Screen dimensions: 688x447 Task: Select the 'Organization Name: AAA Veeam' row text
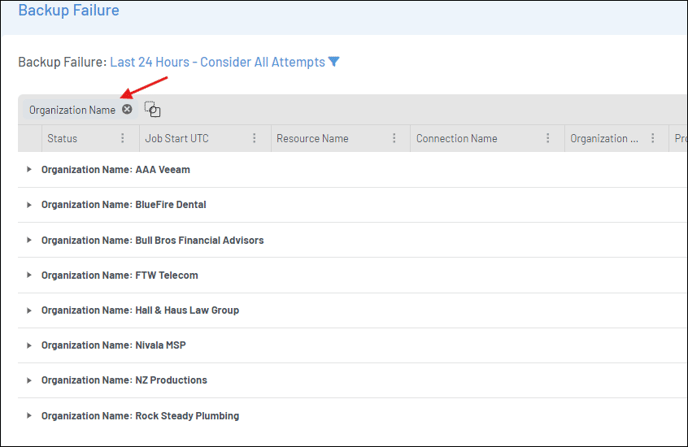click(x=116, y=169)
